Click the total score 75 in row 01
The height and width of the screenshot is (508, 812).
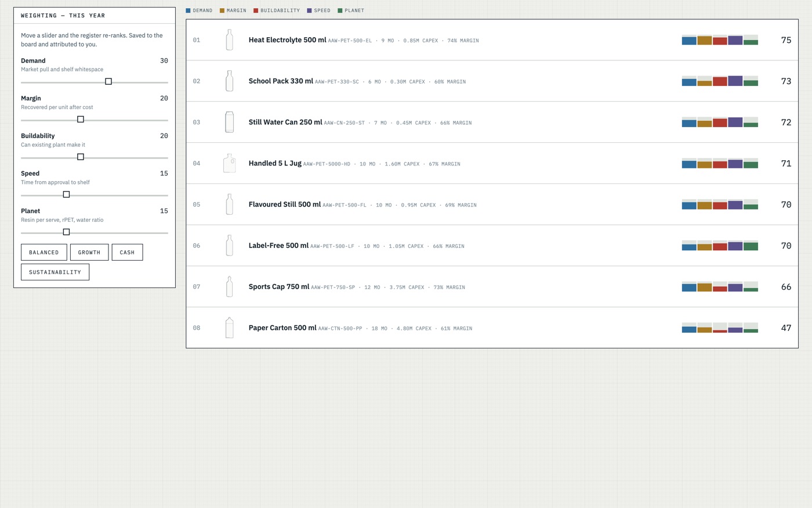point(786,40)
